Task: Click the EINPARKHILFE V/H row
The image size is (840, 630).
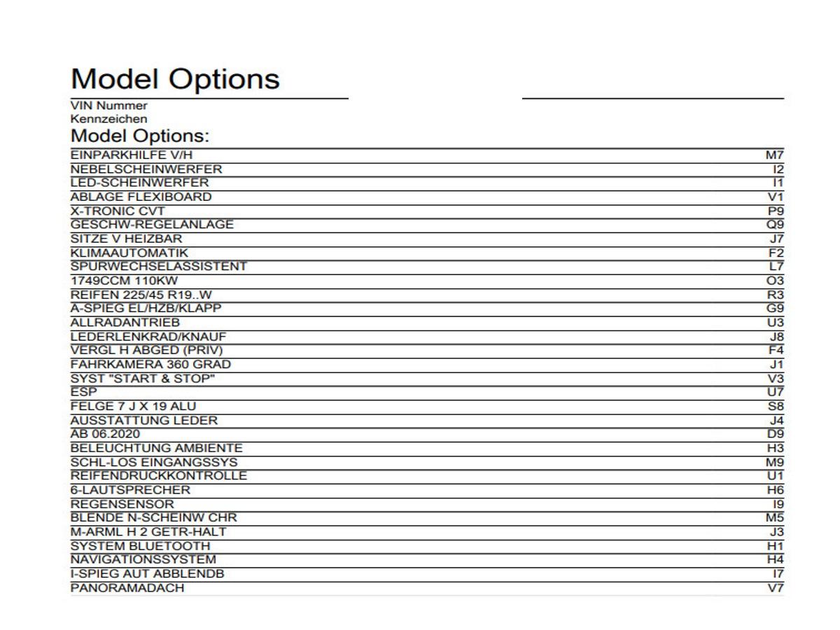Action: [x=427, y=155]
